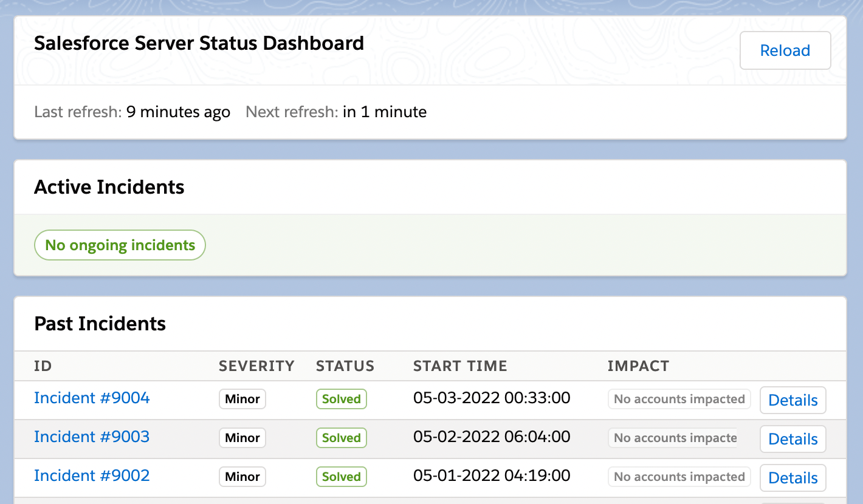This screenshot has height=504, width=863.
Task: Click Salesforce Server Status Dashboard title
Action: coord(199,44)
